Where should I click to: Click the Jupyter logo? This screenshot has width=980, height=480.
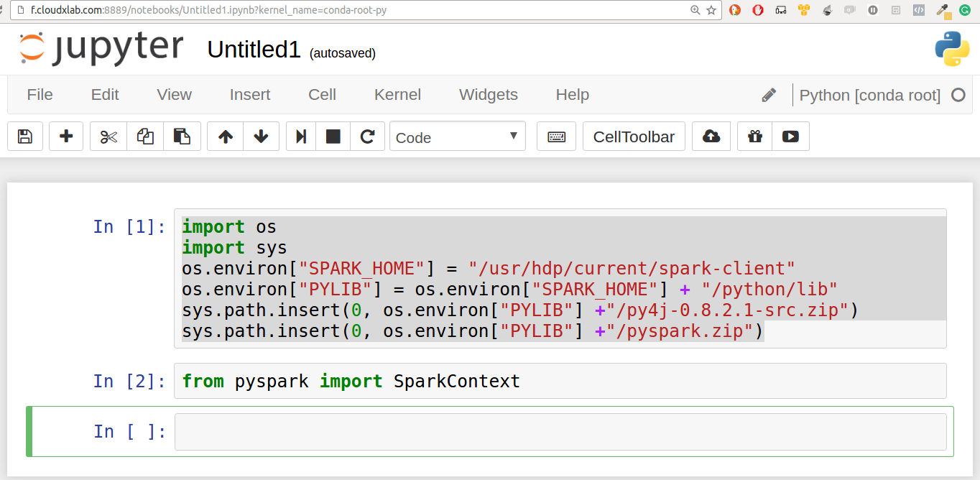(101, 48)
